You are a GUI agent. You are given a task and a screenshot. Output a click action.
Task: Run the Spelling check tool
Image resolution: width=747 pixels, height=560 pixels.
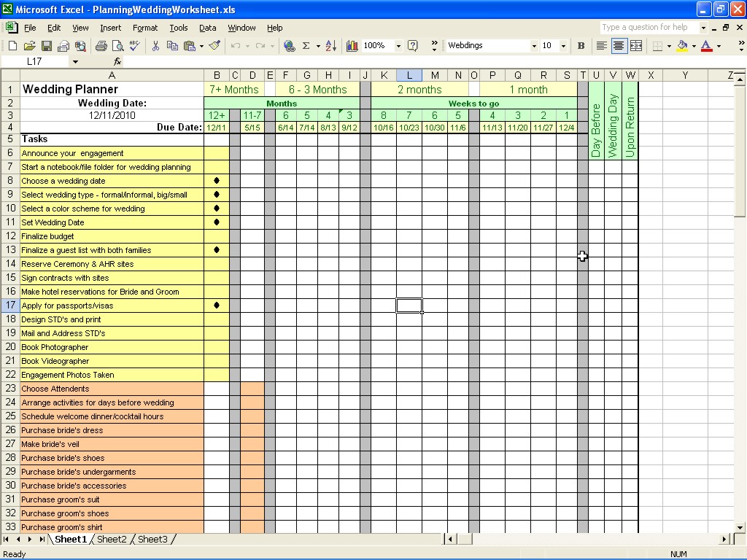click(134, 46)
